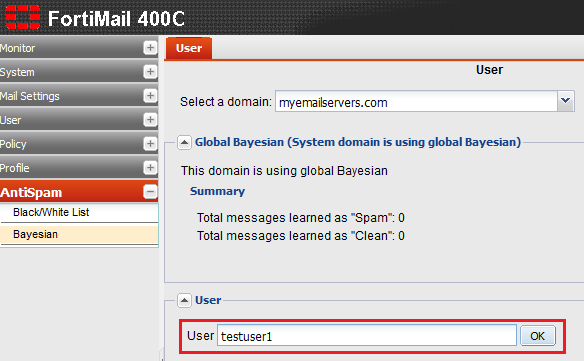Click the Fortinet logo icon

pyautogui.click(x=23, y=17)
